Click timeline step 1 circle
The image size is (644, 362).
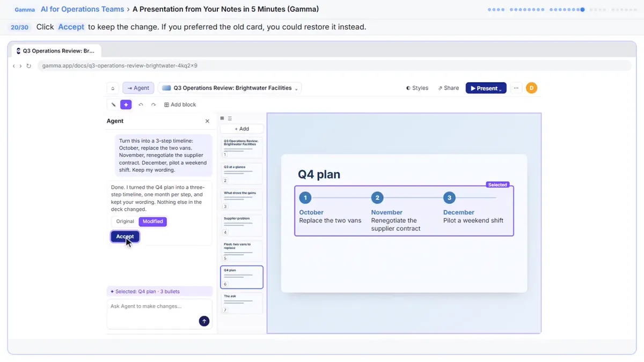305,198
